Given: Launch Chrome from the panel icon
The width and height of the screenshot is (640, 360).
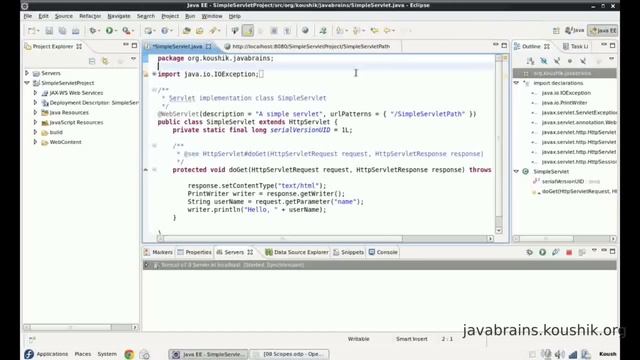Looking at the screenshot, I should coord(129,354).
